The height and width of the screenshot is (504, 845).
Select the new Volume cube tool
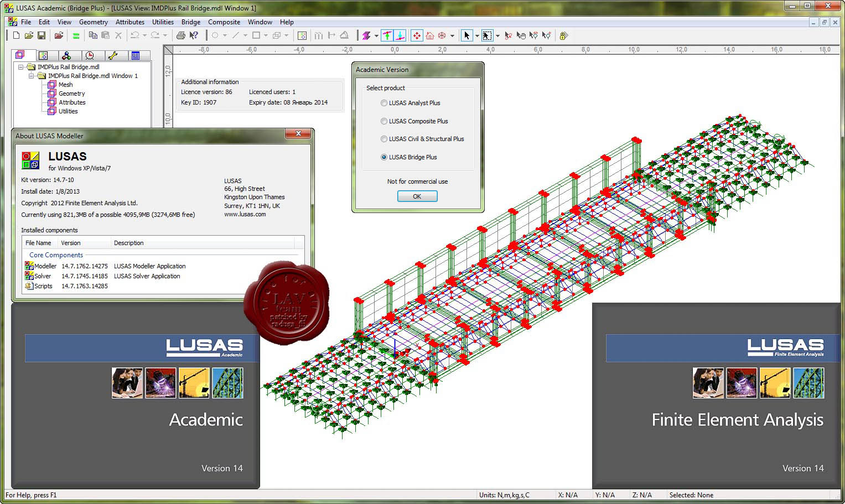pos(277,35)
